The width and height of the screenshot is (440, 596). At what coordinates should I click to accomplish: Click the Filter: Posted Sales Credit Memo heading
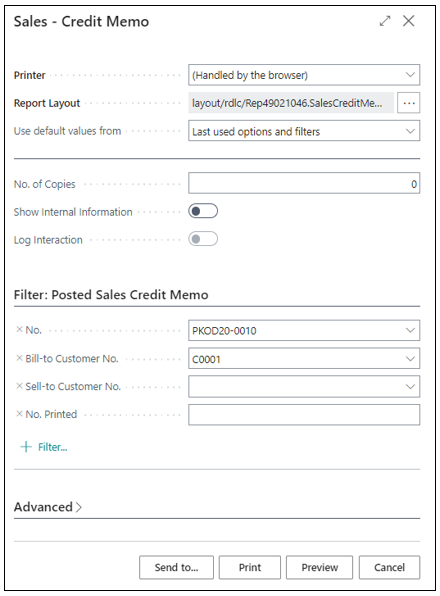pos(111,295)
